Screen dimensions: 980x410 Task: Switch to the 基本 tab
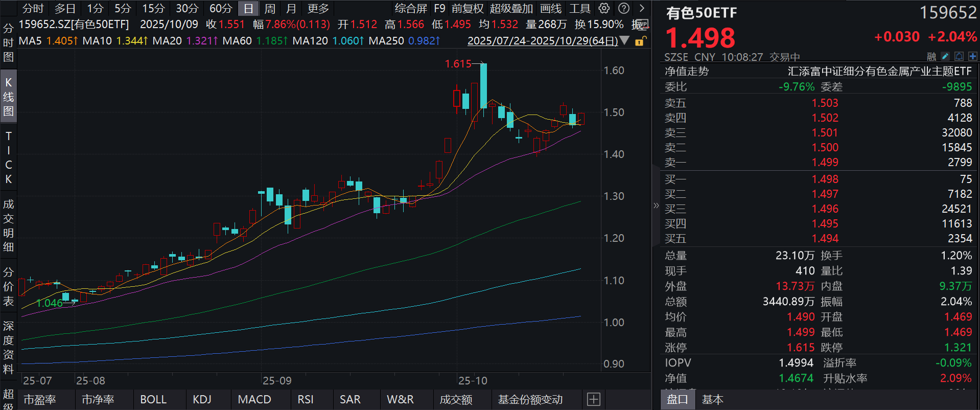tap(712, 399)
